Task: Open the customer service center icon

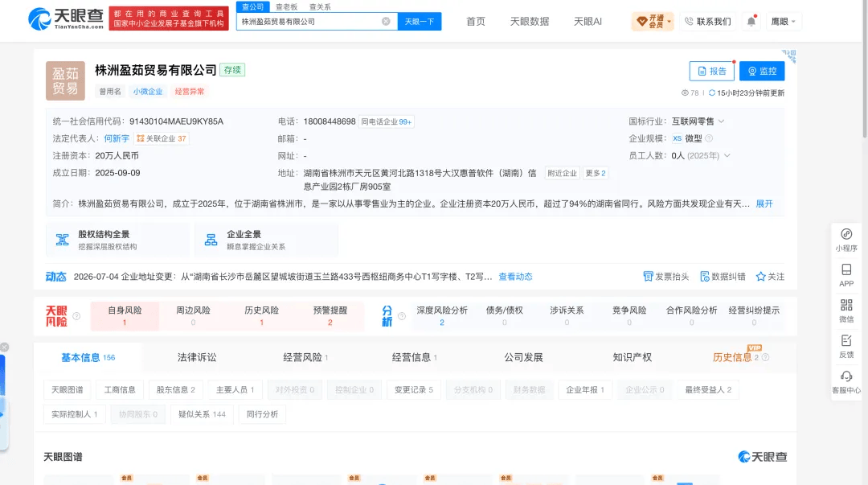Action: (x=845, y=383)
